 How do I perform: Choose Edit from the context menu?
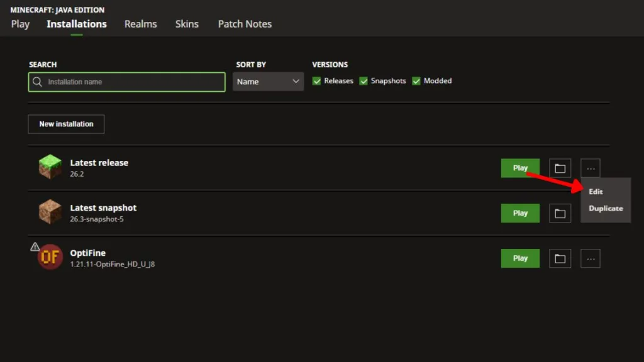click(x=596, y=192)
